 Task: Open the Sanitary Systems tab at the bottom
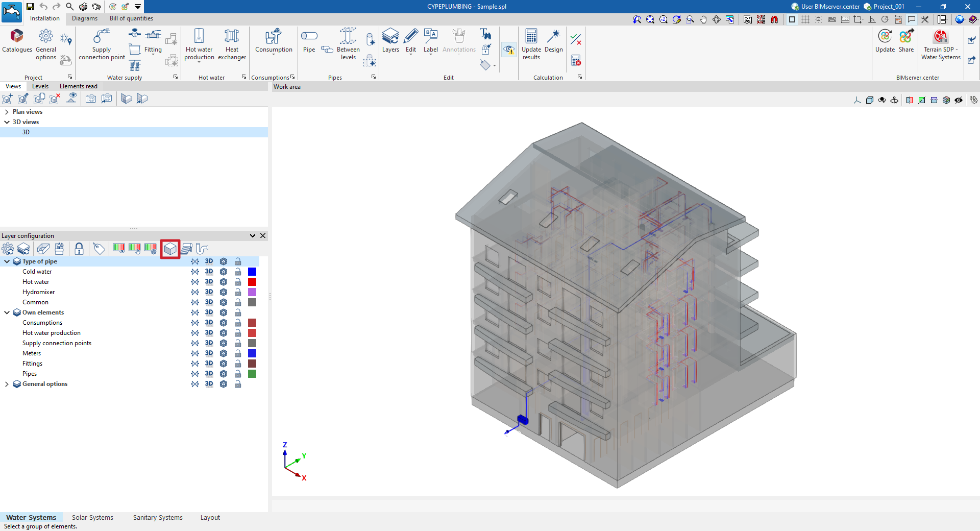[x=157, y=517]
